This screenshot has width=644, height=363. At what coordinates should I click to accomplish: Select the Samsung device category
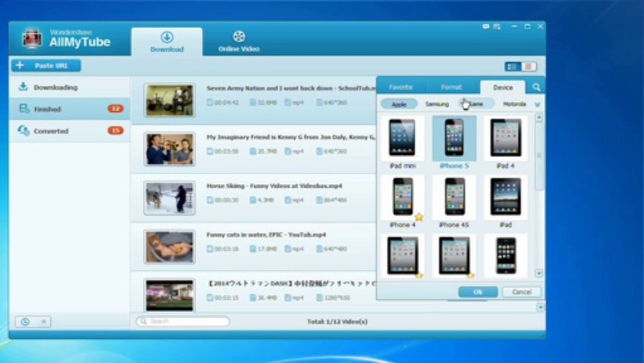(437, 104)
